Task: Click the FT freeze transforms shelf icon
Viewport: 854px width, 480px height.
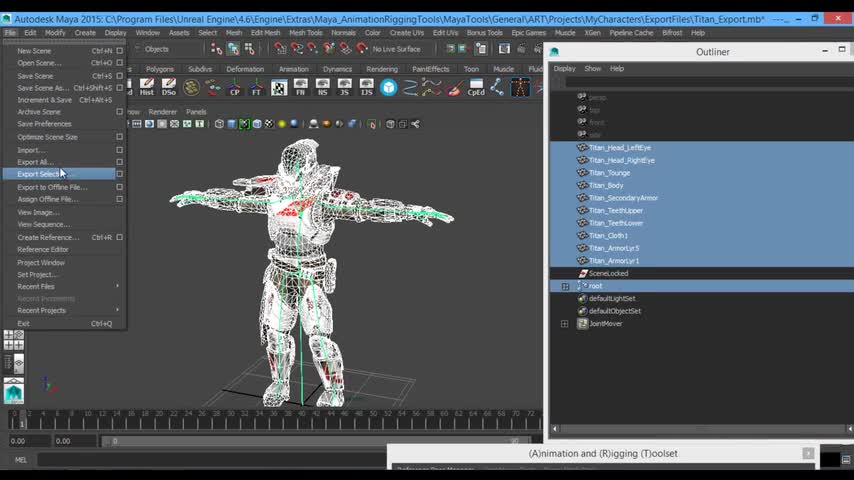Action: pos(257,88)
